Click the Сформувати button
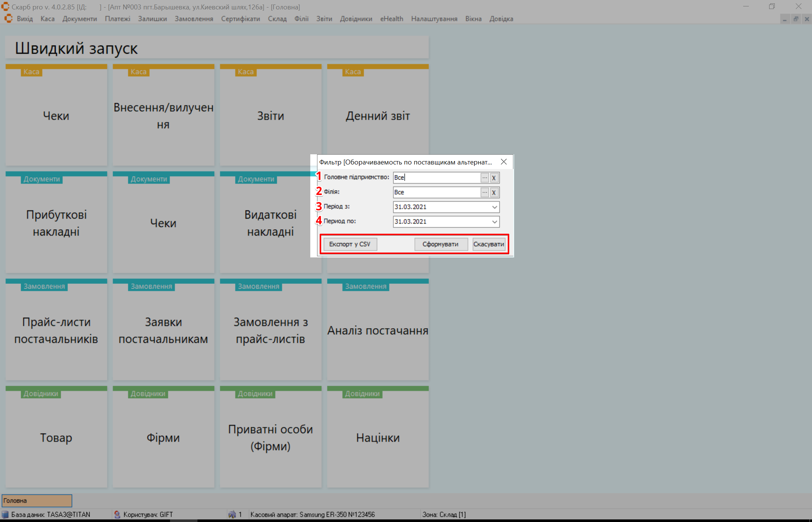The image size is (812, 522). coord(440,244)
